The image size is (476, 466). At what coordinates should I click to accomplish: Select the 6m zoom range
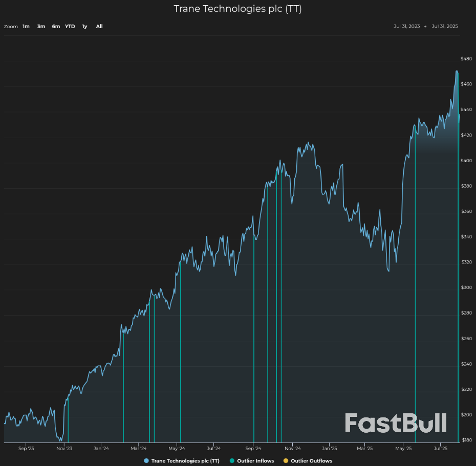56,26
